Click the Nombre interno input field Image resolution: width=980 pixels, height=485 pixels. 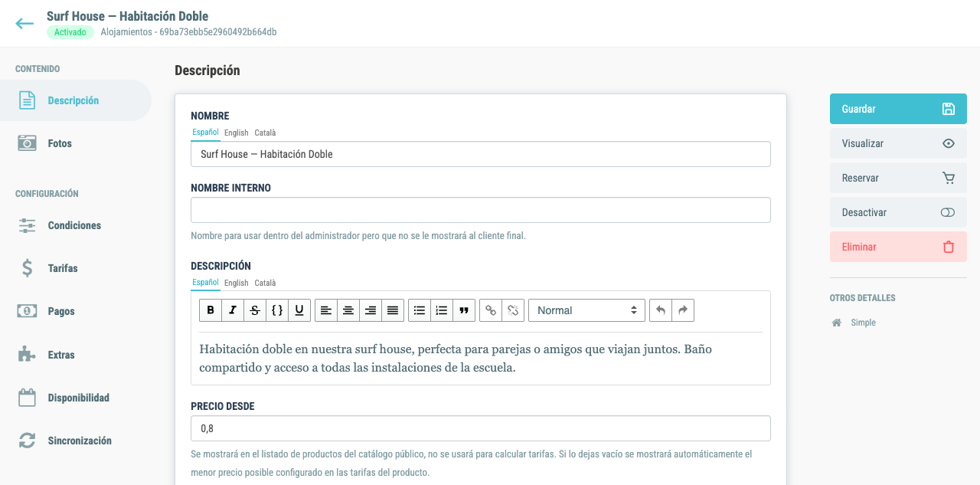point(481,210)
